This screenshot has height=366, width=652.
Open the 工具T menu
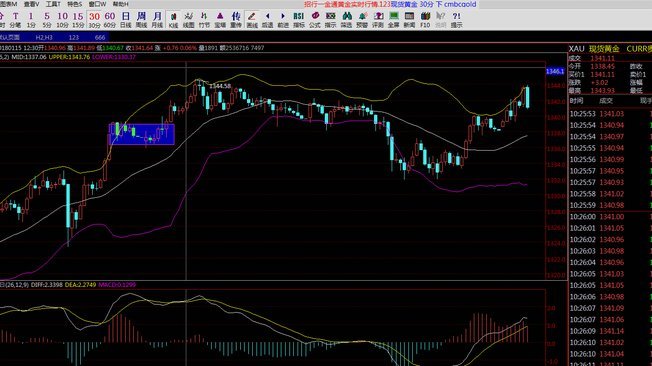[53, 4]
